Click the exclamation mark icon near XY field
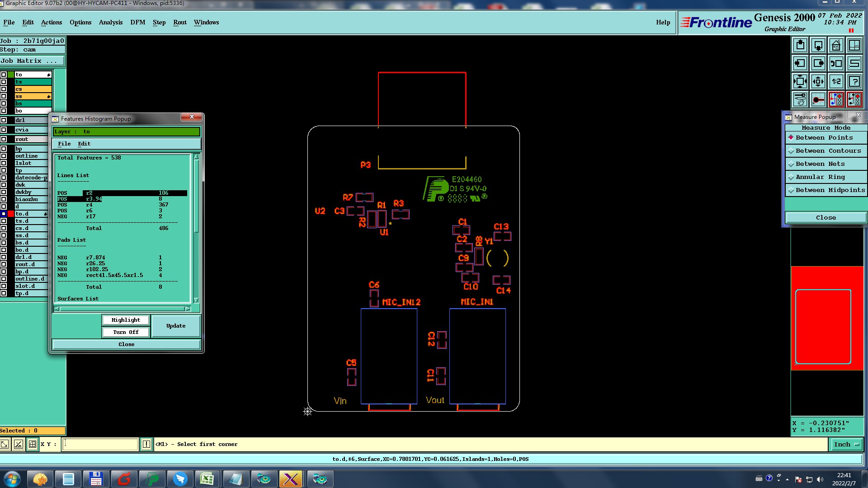The width and height of the screenshot is (868, 488). click(146, 444)
